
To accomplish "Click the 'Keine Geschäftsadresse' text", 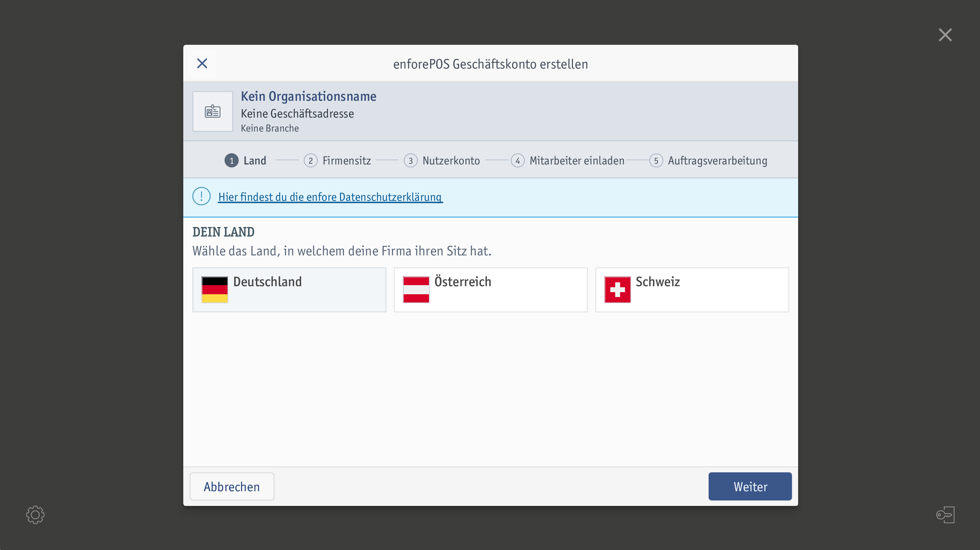I will pos(298,113).
